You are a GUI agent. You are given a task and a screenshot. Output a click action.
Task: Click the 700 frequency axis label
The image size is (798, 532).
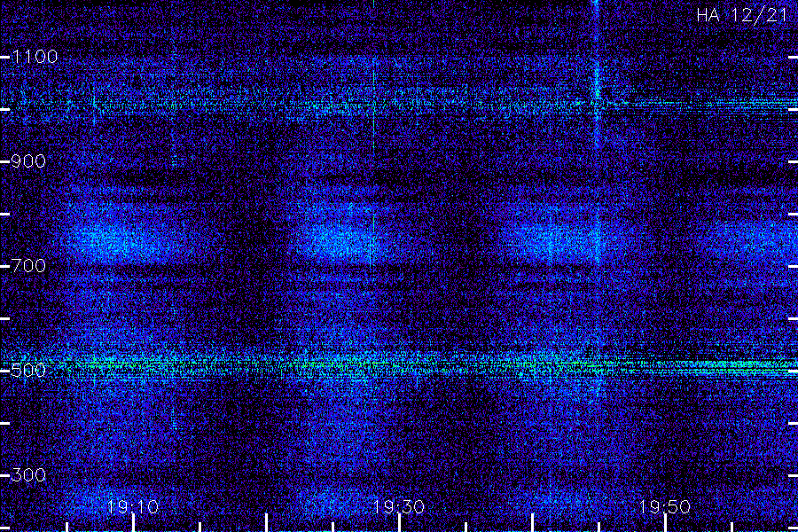(x=28, y=266)
